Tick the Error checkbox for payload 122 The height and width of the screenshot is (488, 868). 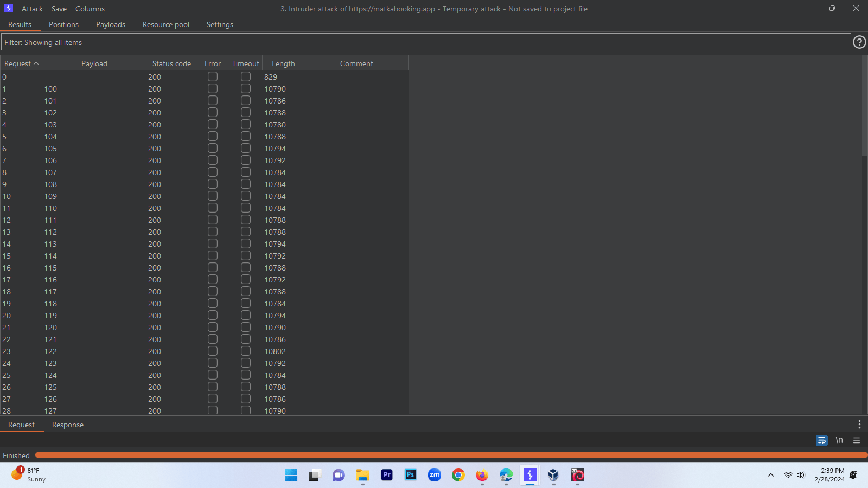click(x=213, y=351)
